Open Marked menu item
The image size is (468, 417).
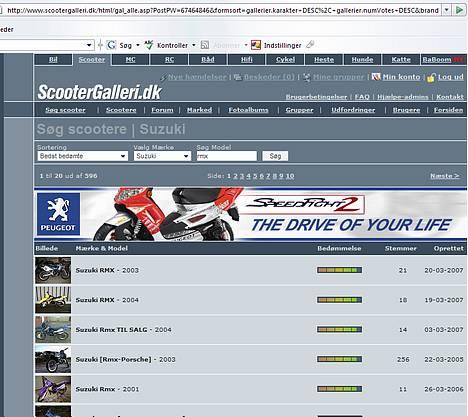click(x=199, y=110)
